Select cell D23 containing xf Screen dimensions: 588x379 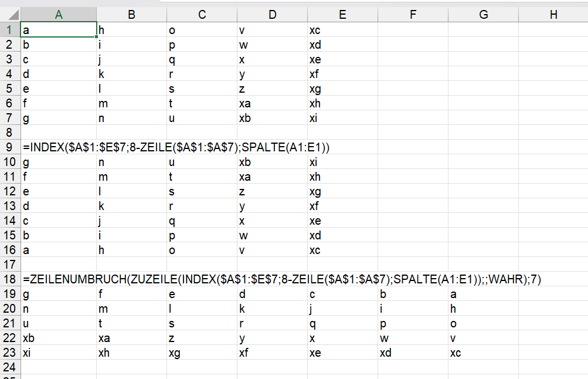pyautogui.click(x=272, y=353)
